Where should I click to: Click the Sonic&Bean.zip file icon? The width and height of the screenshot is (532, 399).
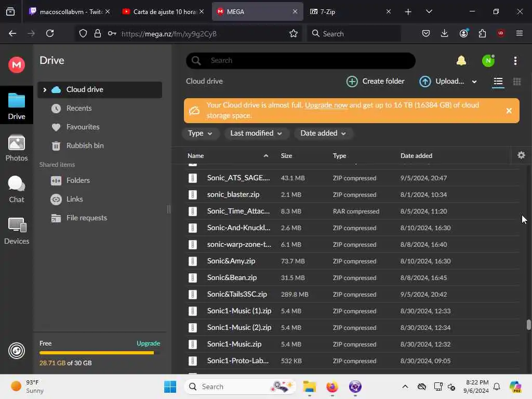[x=193, y=278]
